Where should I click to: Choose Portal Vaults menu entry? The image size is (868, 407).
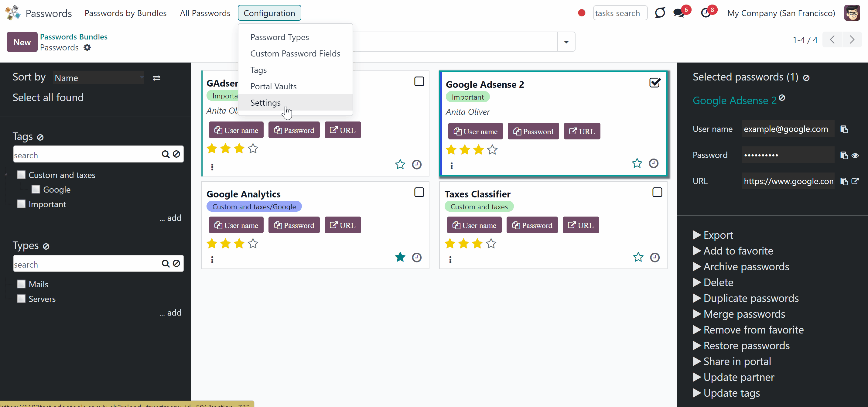273,86
